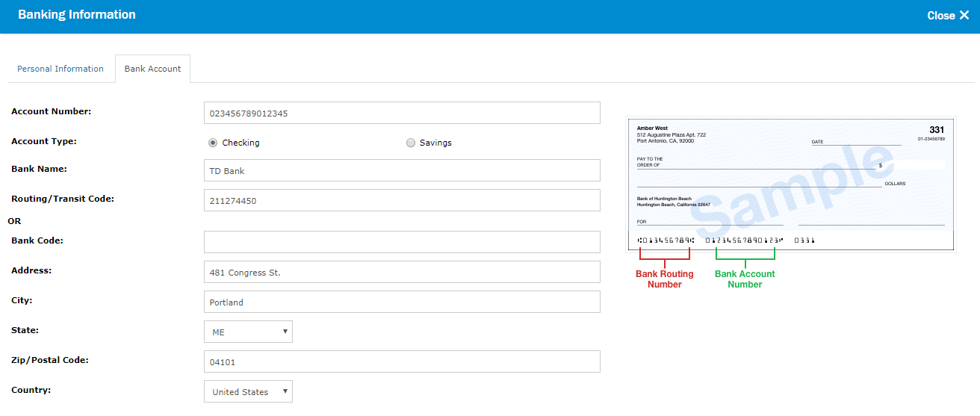The height and width of the screenshot is (416, 980).
Task: Click the Account Number label
Action: [52, 111]
